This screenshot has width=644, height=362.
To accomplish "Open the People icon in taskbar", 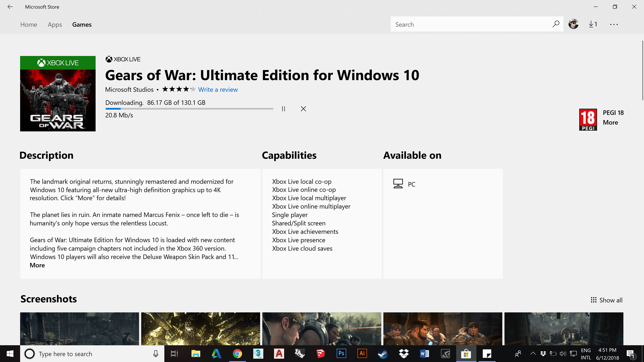I will (518, 354).
